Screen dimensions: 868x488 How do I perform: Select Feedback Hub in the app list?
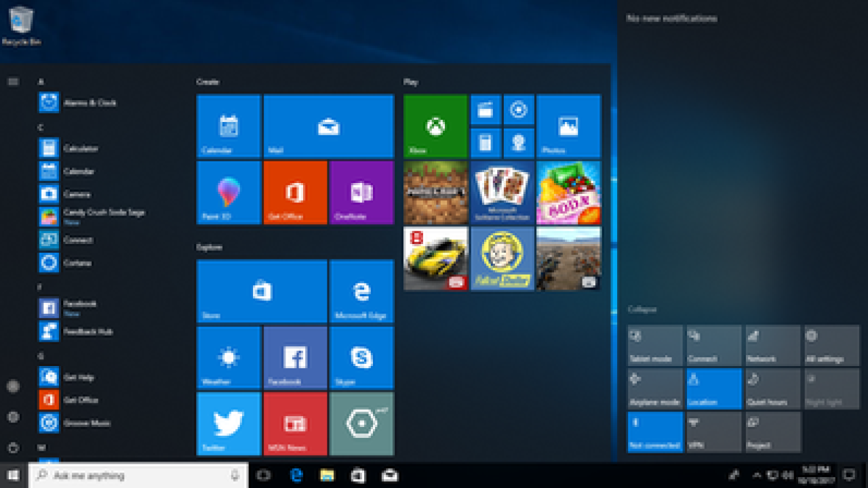(x=87, y=331)
